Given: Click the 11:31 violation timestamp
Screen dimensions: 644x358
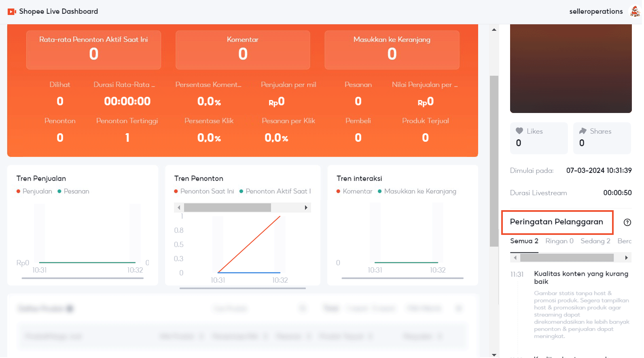Looking at the screenshot, I should (x=517, y=274).
